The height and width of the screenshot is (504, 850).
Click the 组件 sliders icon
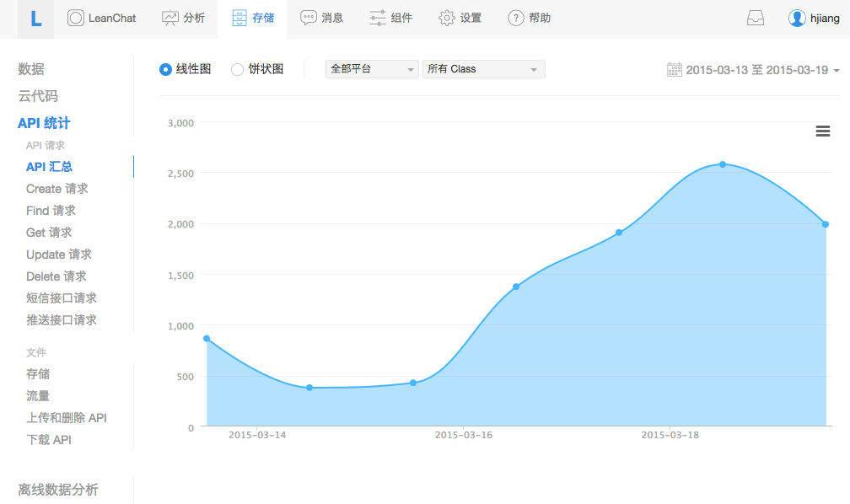377,18
